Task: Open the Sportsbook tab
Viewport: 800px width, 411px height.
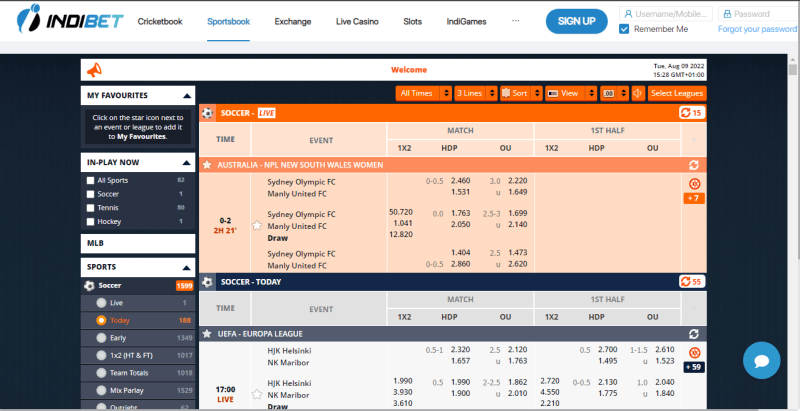Action: tap(229, 21)
